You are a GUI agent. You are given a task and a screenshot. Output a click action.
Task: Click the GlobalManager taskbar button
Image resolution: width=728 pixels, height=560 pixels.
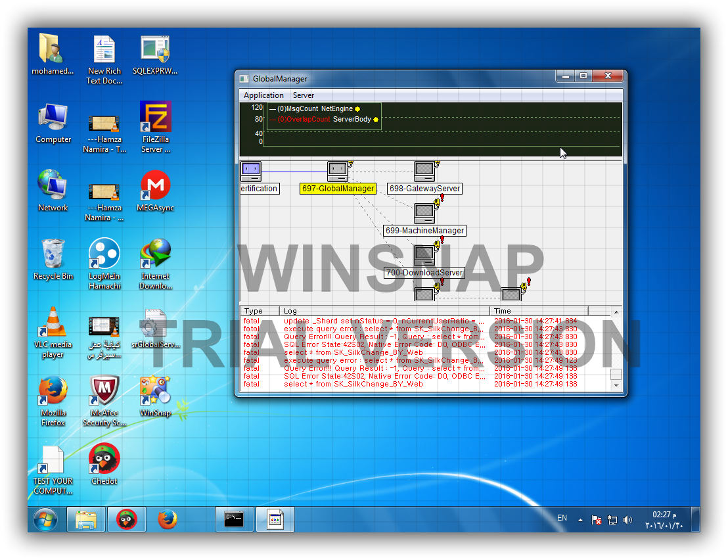tap(275, 519)
